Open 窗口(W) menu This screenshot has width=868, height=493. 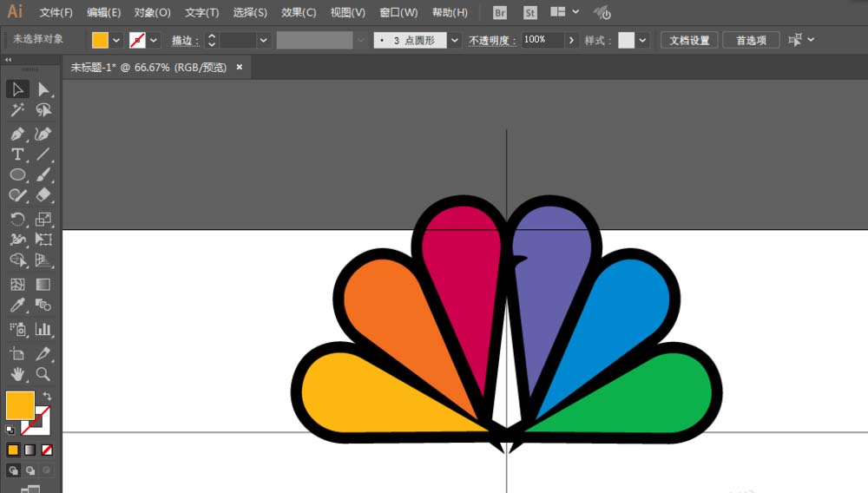(398, 12)
